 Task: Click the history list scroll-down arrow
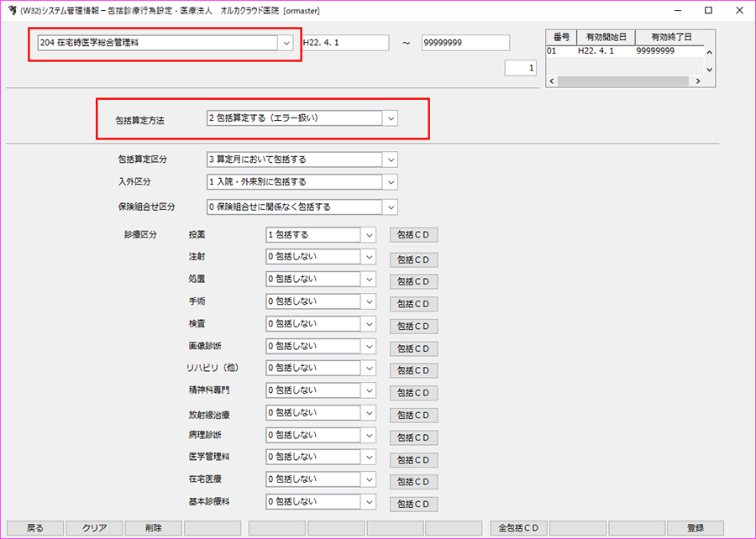[709, 70]
